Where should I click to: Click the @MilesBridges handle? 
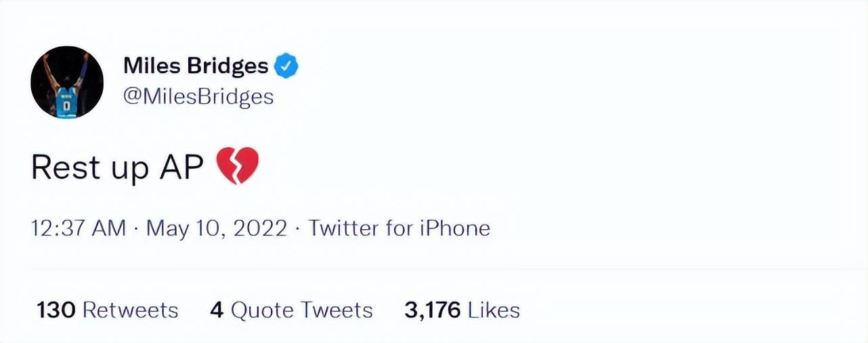pos(198,96)
